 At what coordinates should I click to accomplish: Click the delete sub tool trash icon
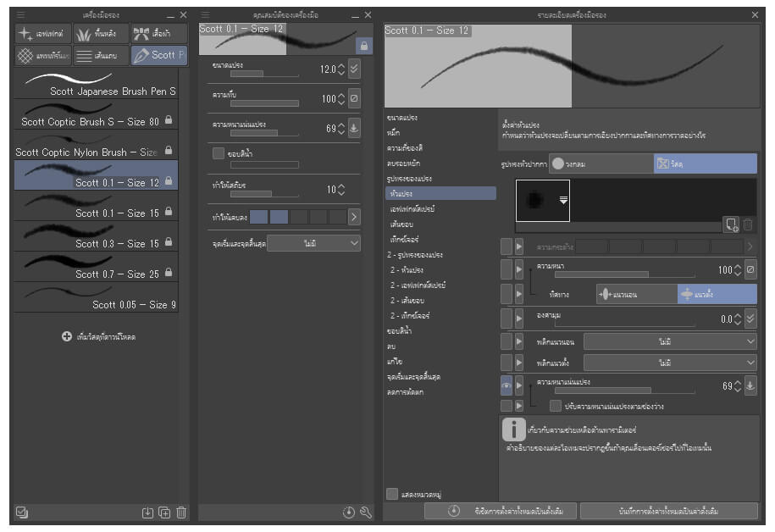(x=181, y=513)
